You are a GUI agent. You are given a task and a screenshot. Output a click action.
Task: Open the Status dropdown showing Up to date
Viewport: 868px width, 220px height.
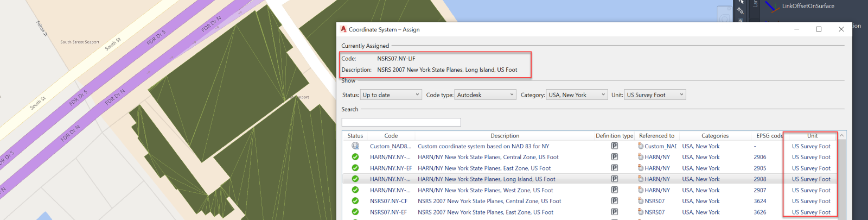point(391,95)
